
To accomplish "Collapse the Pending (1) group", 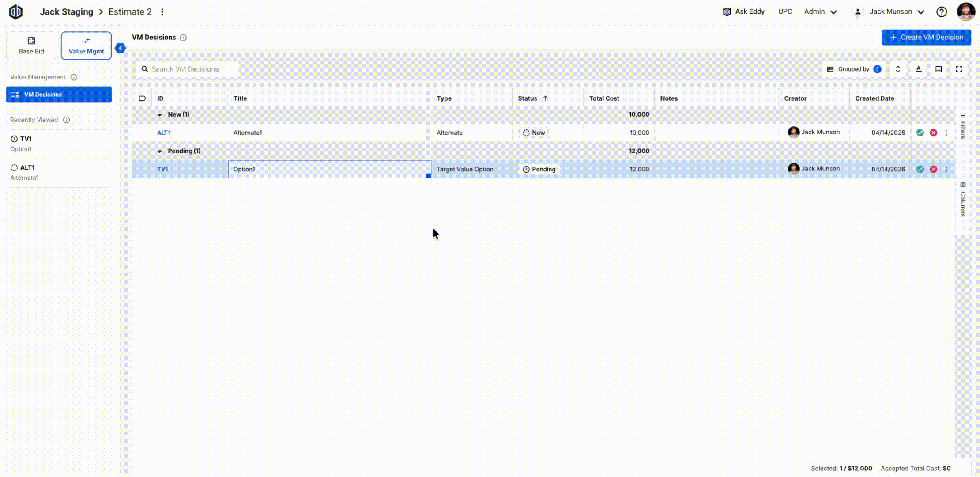I will coord(160,151).
